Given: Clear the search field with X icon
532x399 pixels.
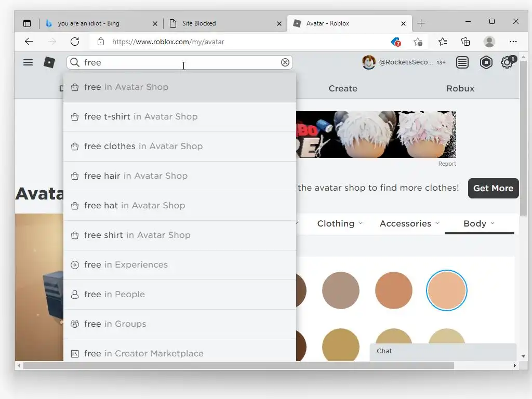Looking at the screenshot, I should tap(285, 62).
